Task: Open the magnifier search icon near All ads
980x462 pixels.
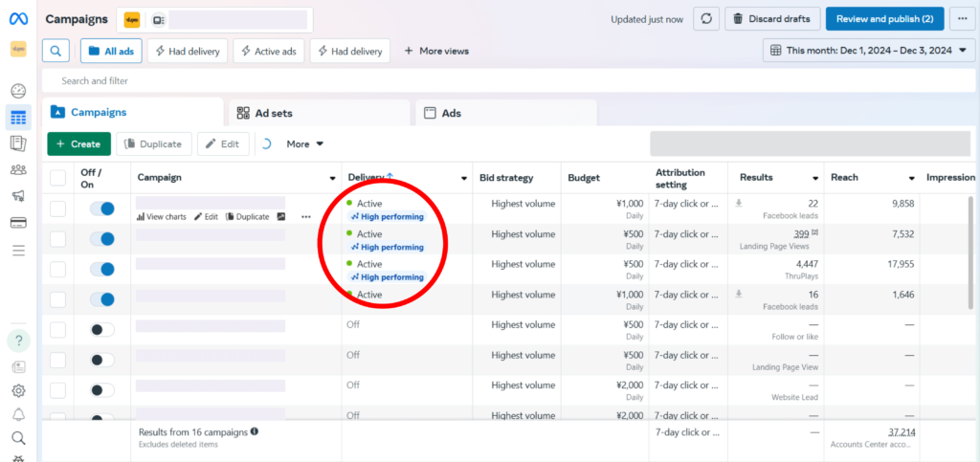Action: [x=56, y=51]
